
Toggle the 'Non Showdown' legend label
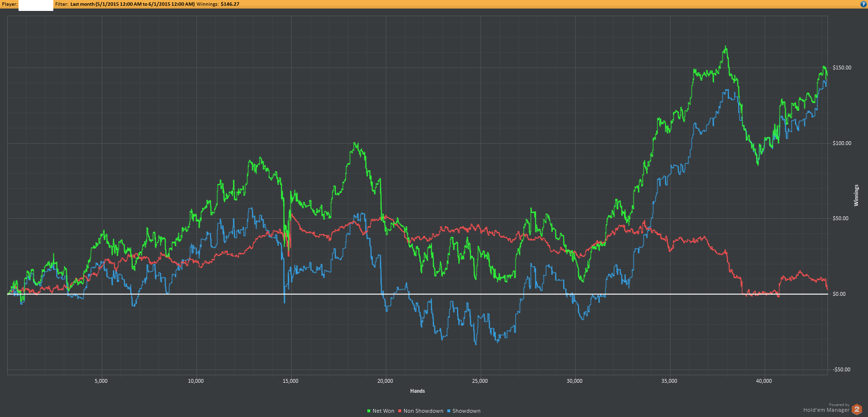pos(424,411)
